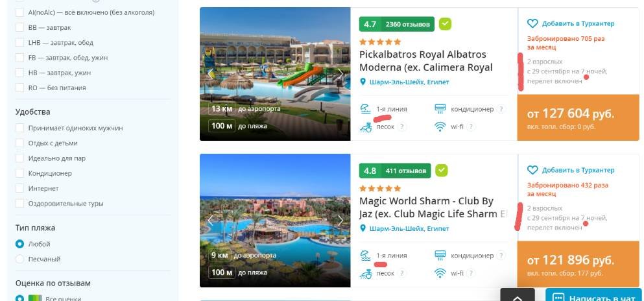Click location pin of Magic World Sharm
This screenshot has width=644, height=301.
[363, 228]
